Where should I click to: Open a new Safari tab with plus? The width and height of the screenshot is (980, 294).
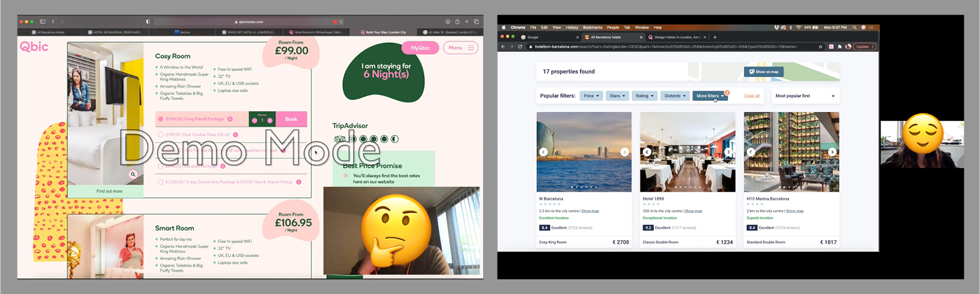[467, 22]
